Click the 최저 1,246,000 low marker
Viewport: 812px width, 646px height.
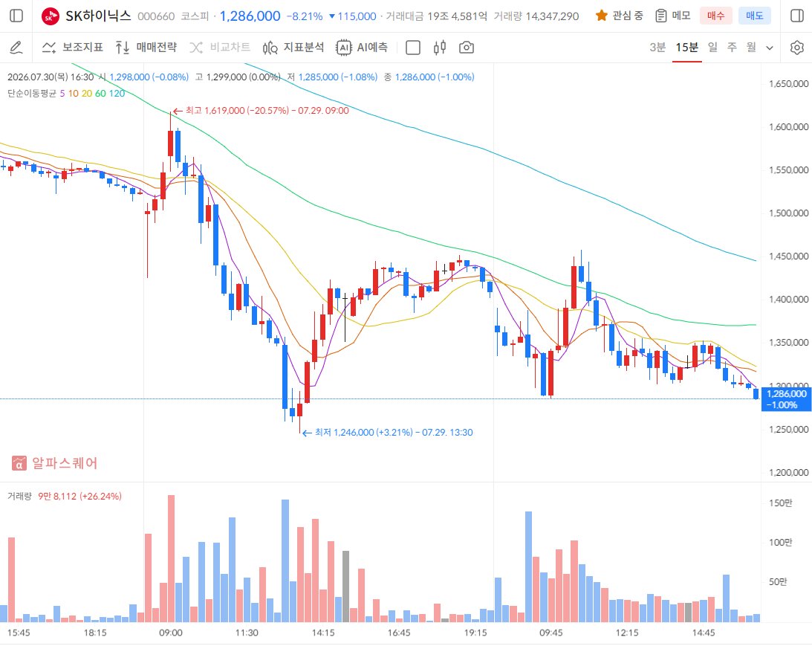coord(388,432)
